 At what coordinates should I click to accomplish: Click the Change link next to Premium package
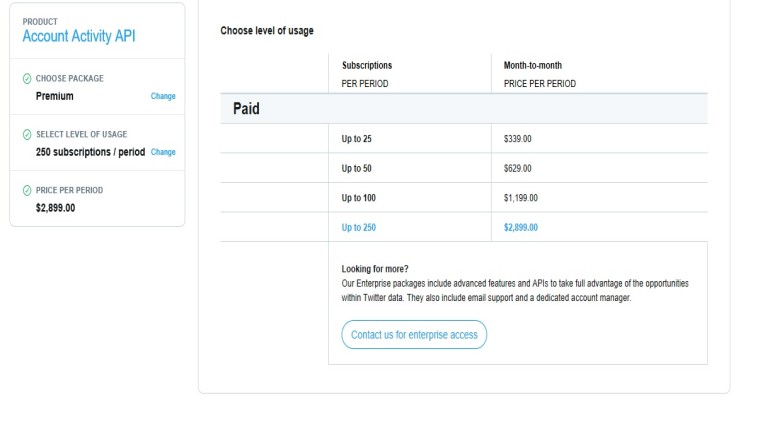[163, 96]
